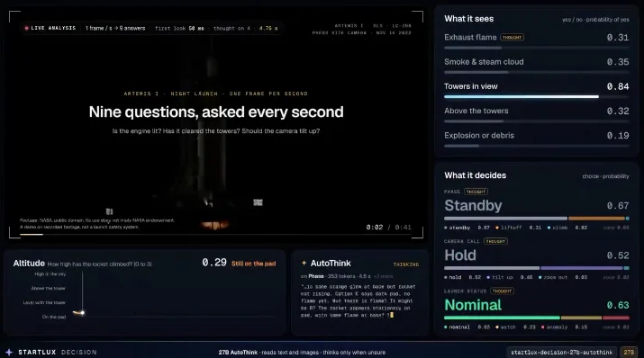Click the 'zoom out 0.03' legend entry

(x=563, y=277)
